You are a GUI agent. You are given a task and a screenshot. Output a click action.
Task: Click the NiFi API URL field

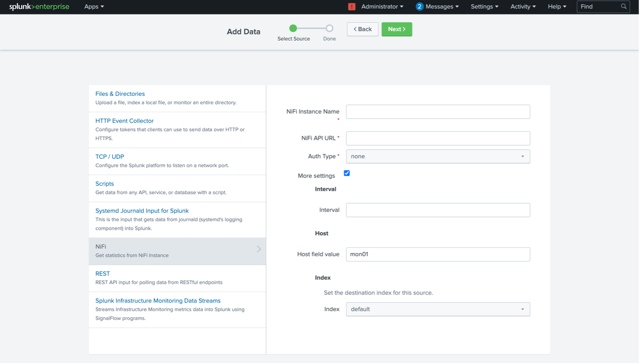click(438, 139)
